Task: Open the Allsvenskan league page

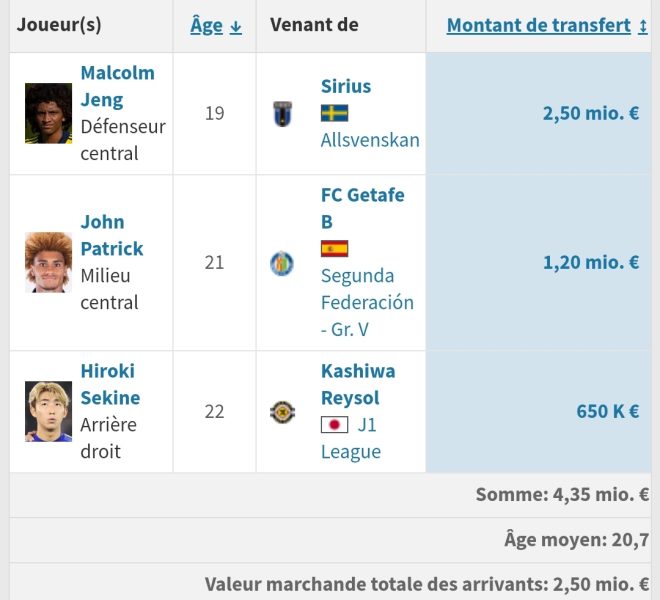Action: pyautogui.click(x=370, y=140)
